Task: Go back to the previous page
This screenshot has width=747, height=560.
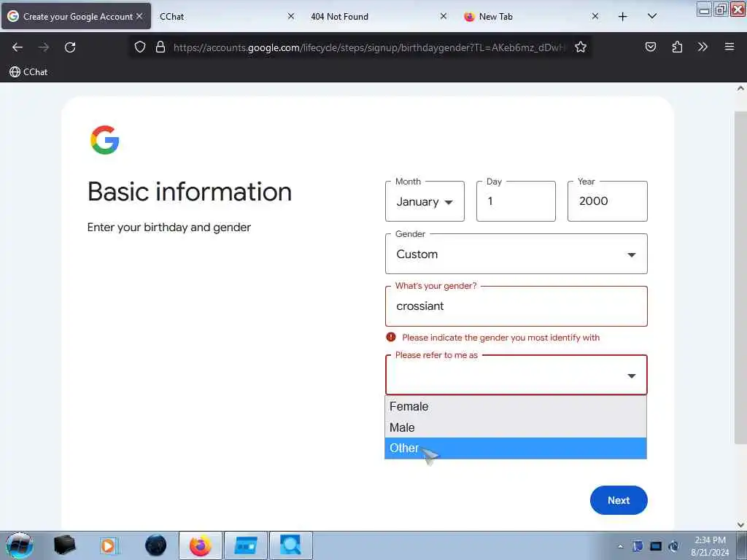Action: click(18, 47)
